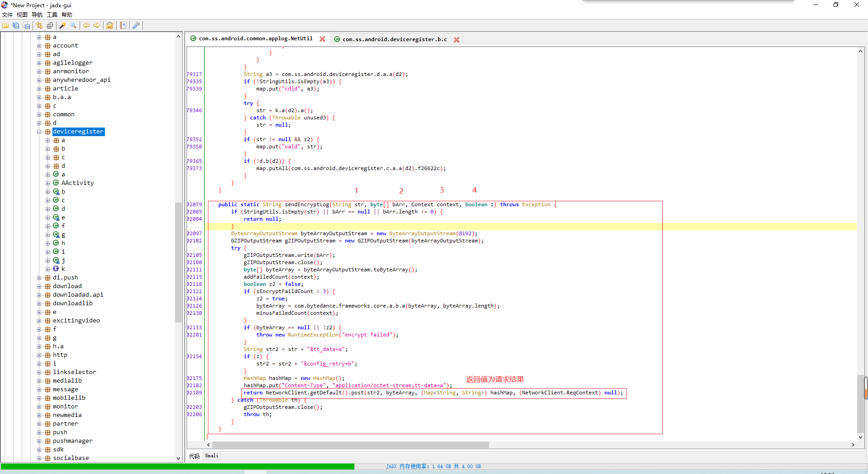Expand the download package node
This screenshot has width=868, height=474.
coord(39,286)
